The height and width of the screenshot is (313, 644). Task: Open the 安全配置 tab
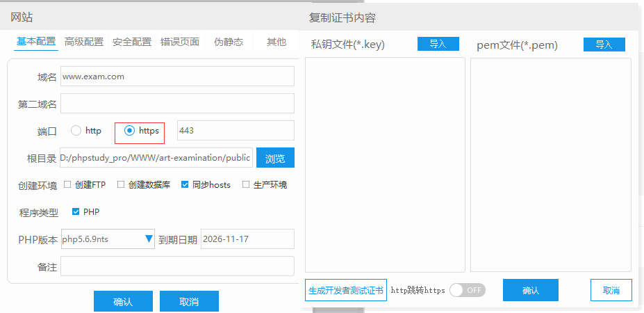pos(132,42)
